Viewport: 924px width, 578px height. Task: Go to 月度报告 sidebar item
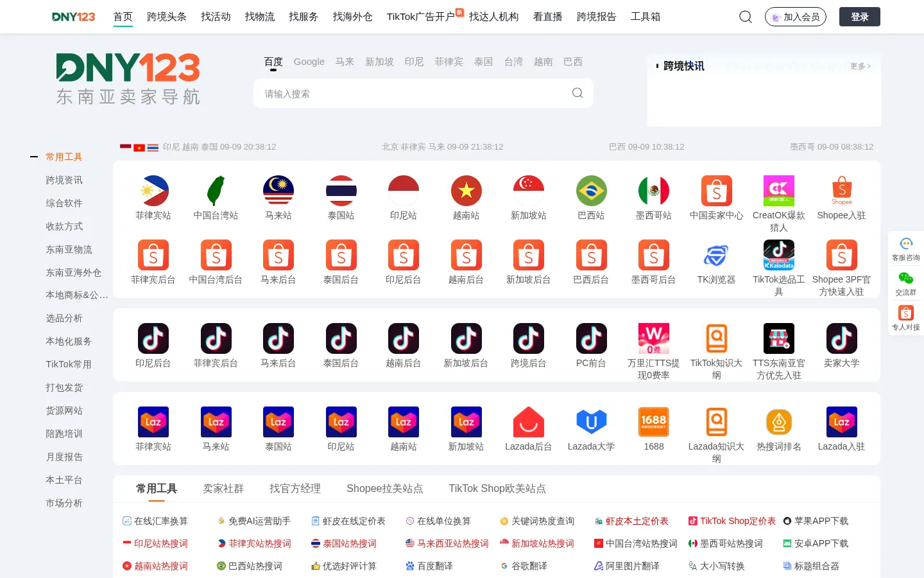point(64,457)
